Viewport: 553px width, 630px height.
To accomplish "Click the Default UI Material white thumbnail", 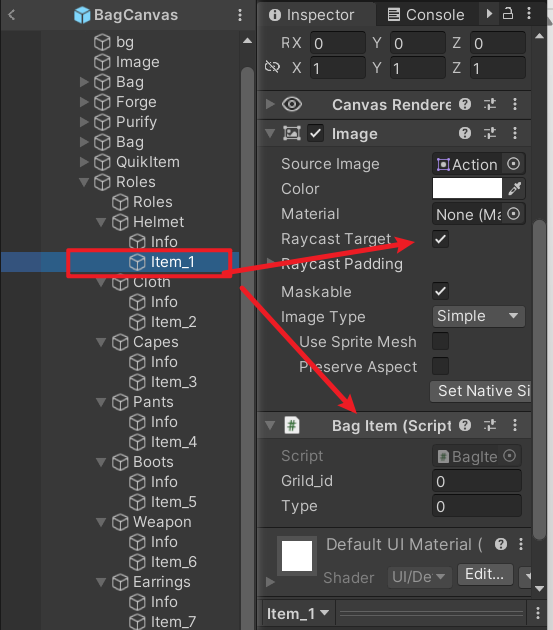I will pos(297,556).
